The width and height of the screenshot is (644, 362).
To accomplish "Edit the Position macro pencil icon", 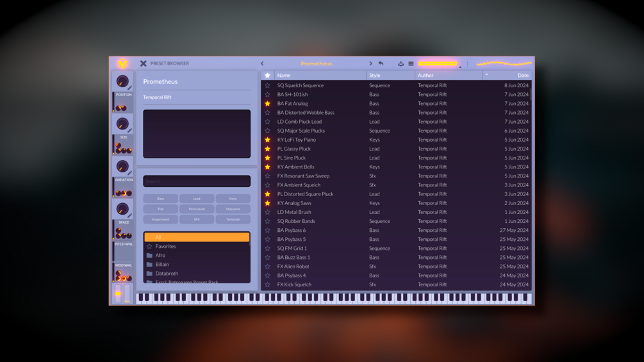I will pos(130,88).
